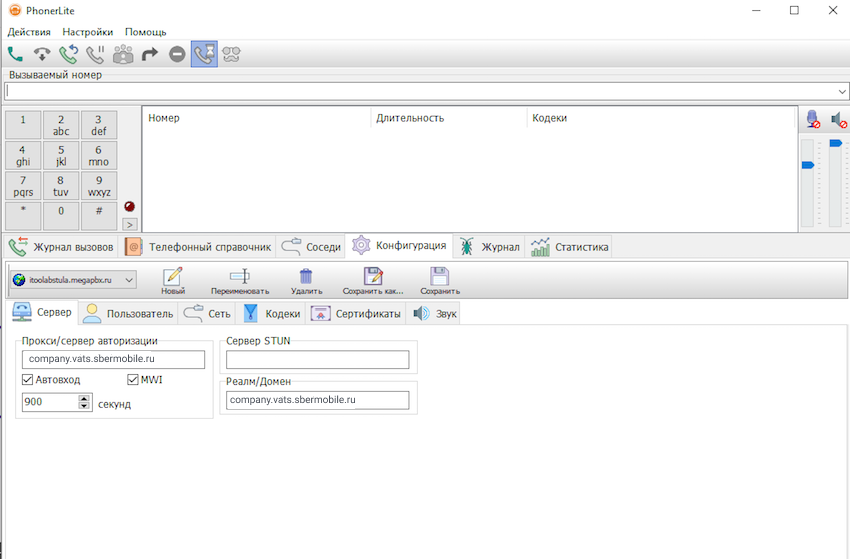
Task: Toggle the MWI checkbox
Action: [133, 380]
